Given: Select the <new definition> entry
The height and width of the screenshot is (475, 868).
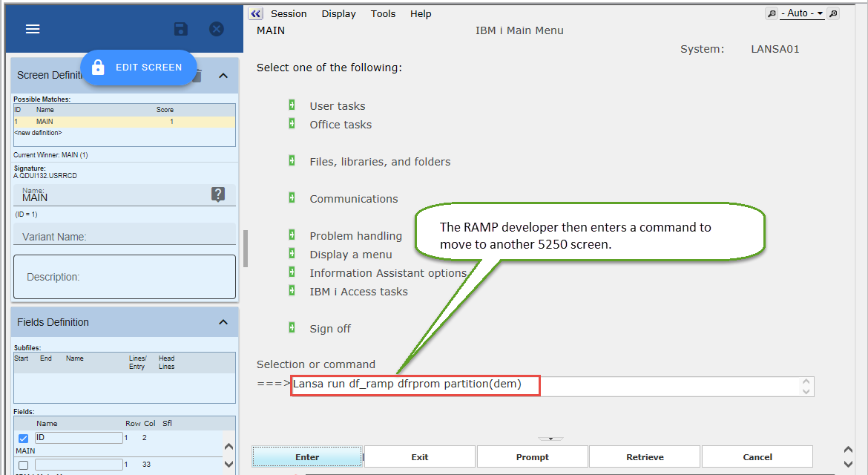Looking at the screenshot, I should tap(38, 133).
